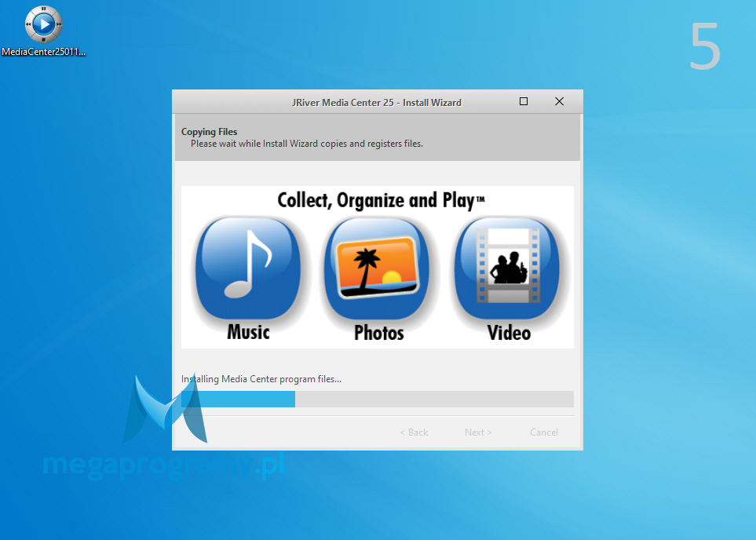Click the JRiver Media Center 25 title bar

point(377,102)
